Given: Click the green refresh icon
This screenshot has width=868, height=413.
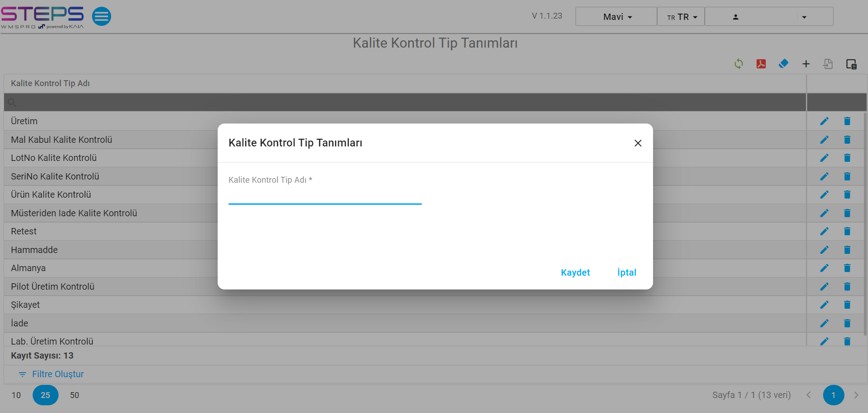Looking at the screenshot, I should pos(739,64).
